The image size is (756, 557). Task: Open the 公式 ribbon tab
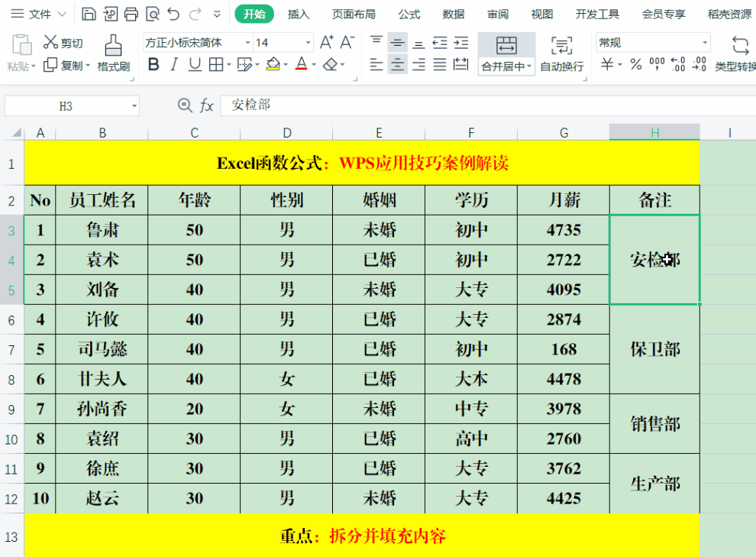tap(409, 14)
